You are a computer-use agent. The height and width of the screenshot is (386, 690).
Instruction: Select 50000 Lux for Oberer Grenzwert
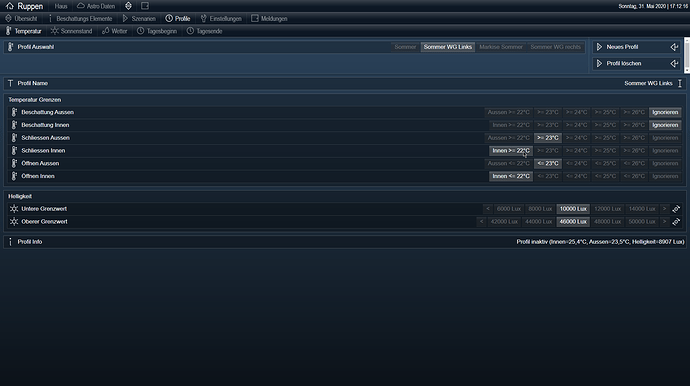[642, 222]
